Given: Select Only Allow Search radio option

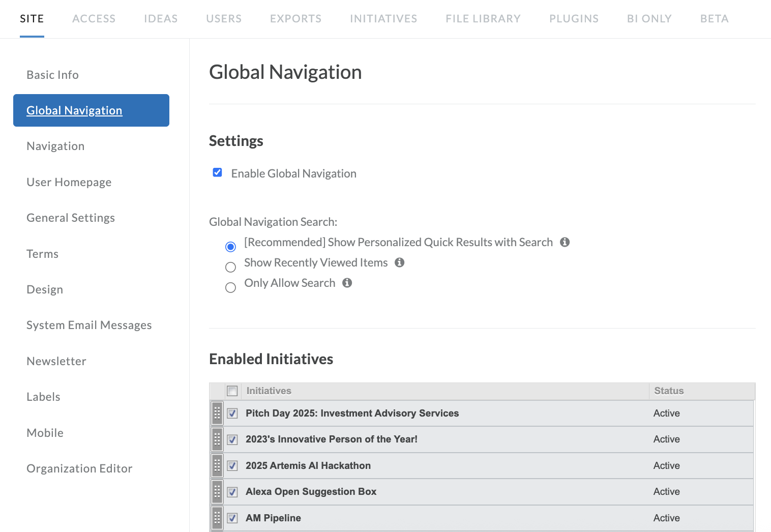Looking at the screenshot, I should point(230,287).
